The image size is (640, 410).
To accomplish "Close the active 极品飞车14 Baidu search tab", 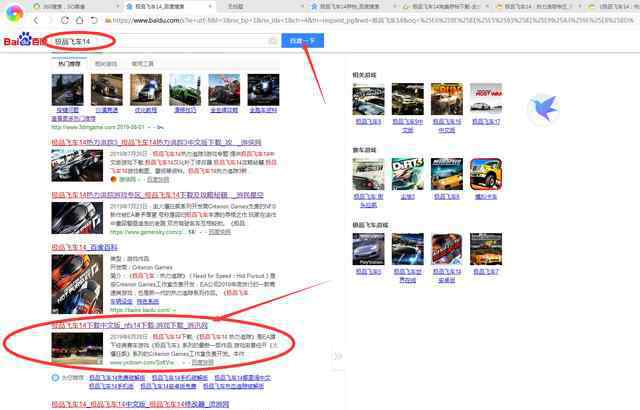I will (x=210, y=7).
